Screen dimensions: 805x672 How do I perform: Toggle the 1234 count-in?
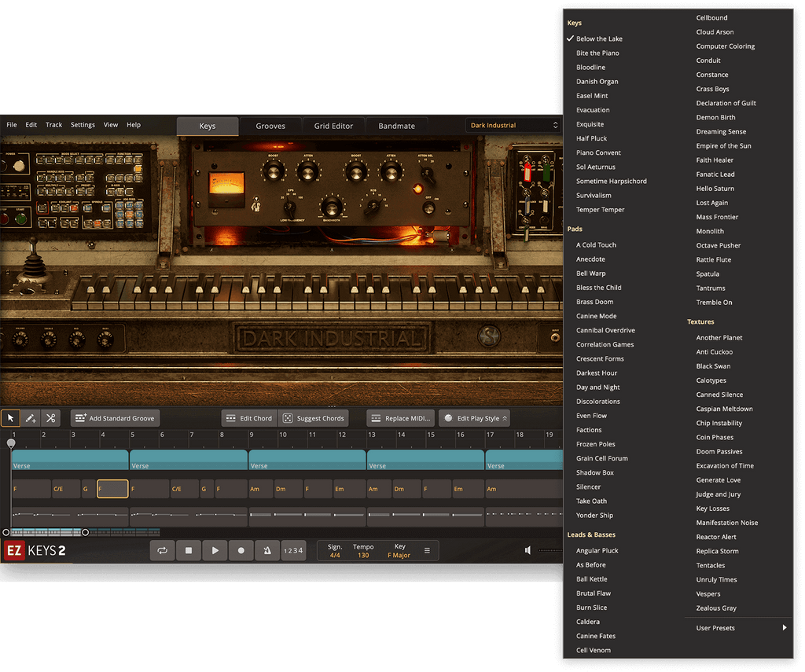(293, 550)
